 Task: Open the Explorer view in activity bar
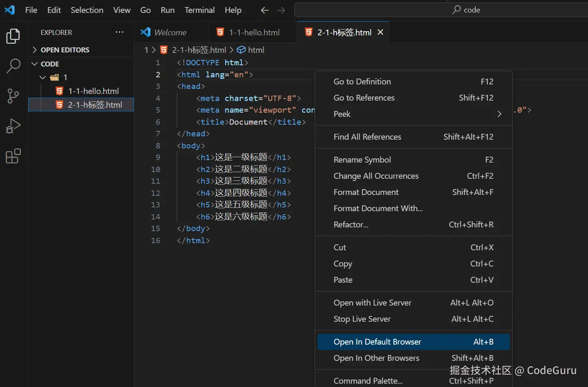[x=13, y=36]
